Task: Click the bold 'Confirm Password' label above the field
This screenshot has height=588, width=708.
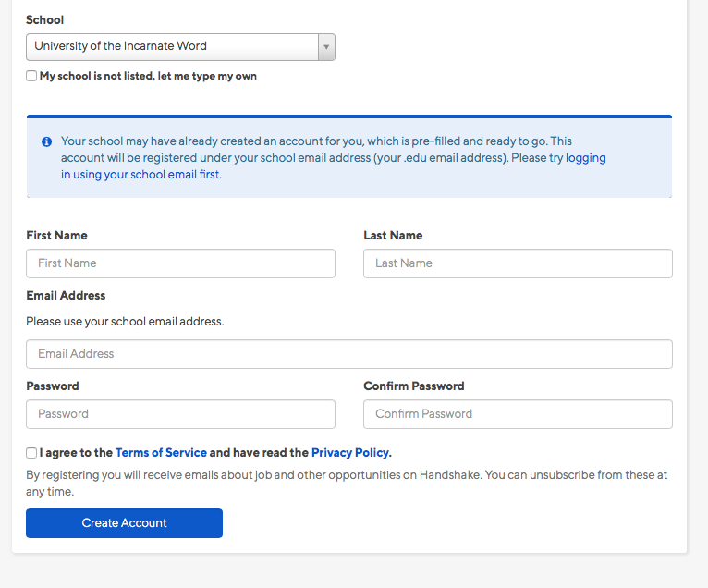Action: [x=413, y=386]
